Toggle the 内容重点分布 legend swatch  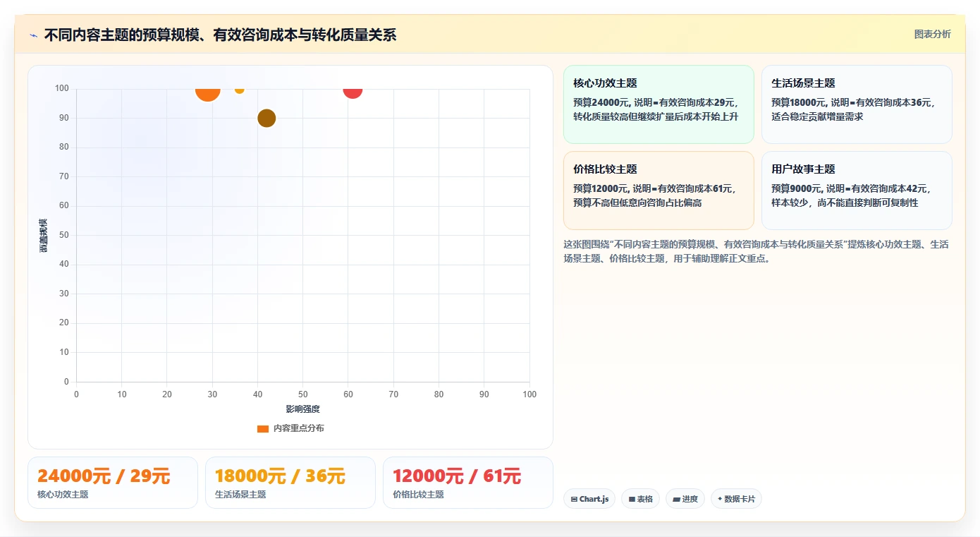coord(263,428)
